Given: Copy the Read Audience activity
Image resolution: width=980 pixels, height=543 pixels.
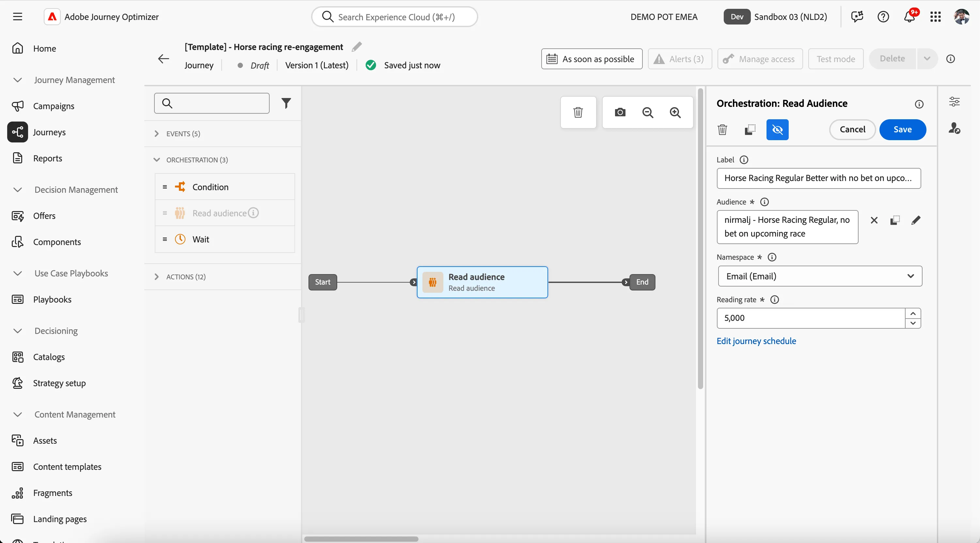Looking at the screenshot, I should point(750,129).
